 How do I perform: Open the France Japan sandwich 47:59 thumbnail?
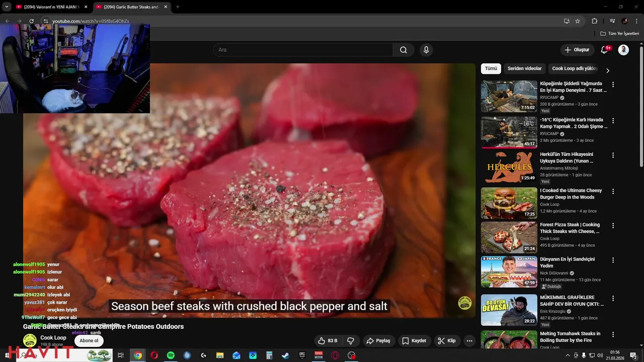[x=509, y=272]
